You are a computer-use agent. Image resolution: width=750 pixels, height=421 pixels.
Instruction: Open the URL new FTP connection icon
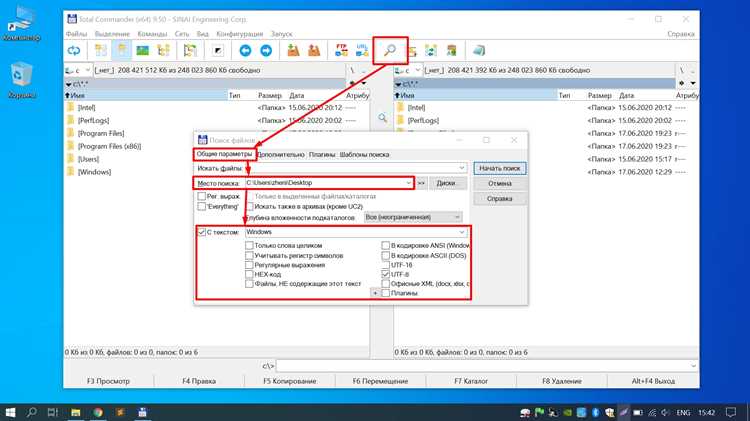pos(362,50)
